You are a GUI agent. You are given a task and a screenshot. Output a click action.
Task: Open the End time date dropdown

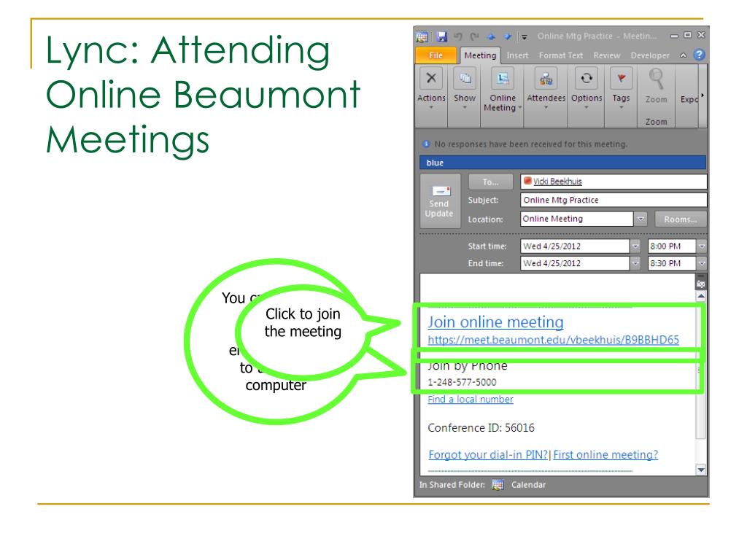[635, 263]
